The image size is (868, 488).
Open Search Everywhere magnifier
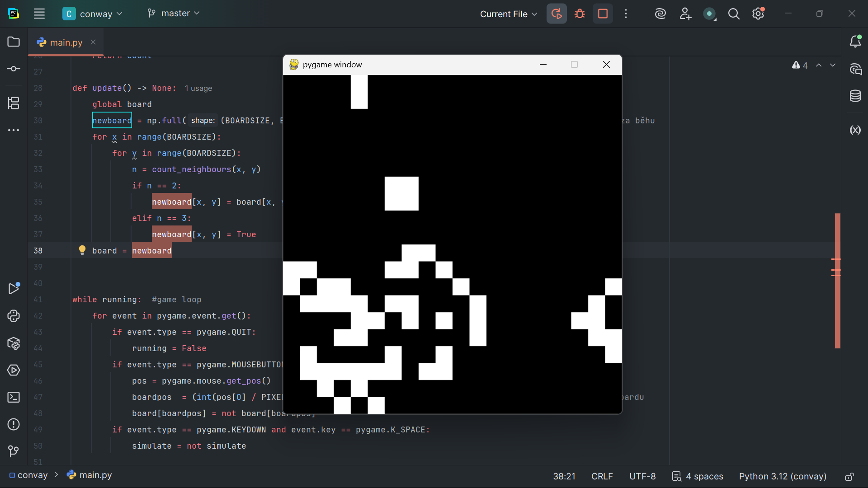coord(734,14)
